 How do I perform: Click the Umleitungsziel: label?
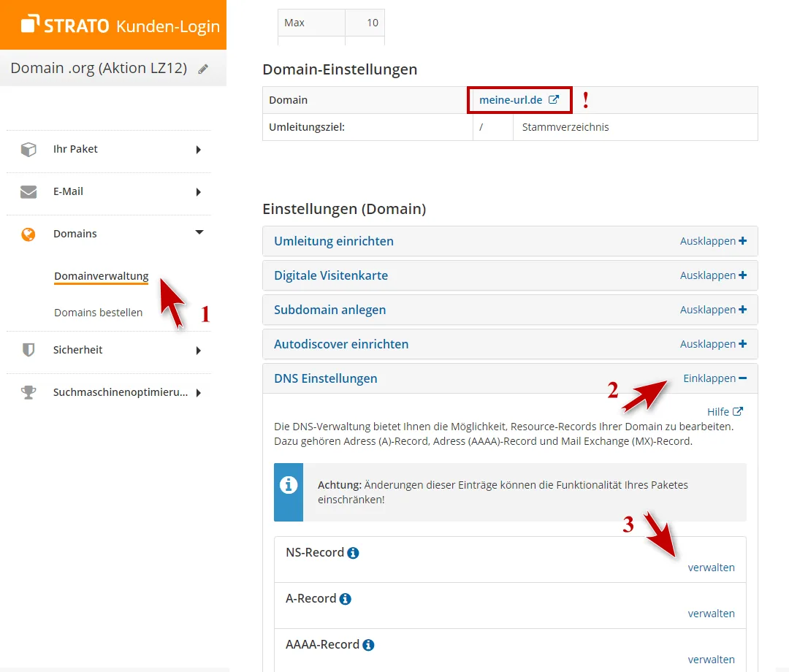pos(306,127)
